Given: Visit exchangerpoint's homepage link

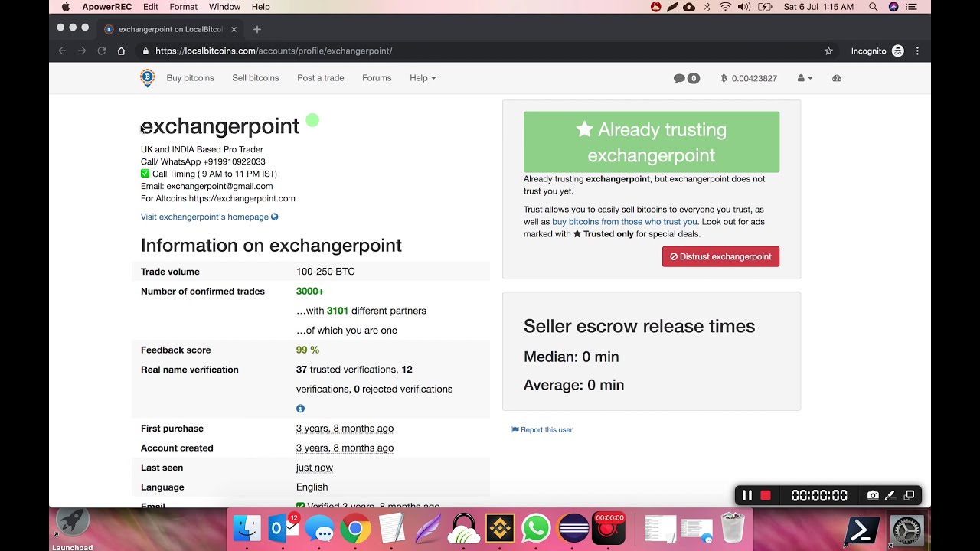Looking at the screenshot, I should (209, 217).
